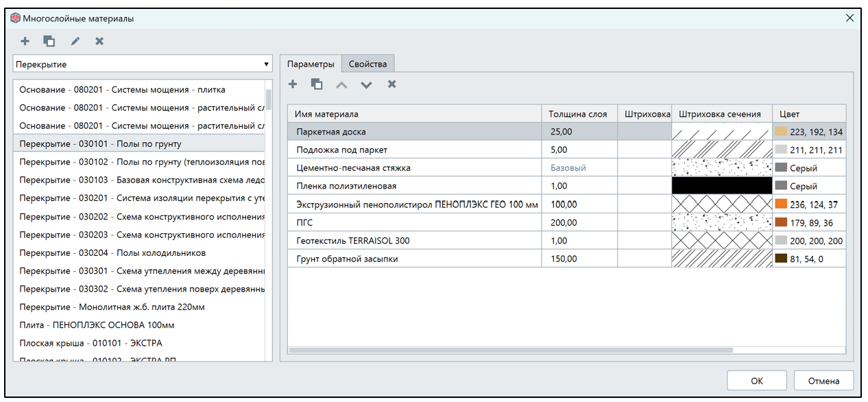Screen dimensions: 868x402
Task: Click the Цвет column header
Action: [x=809, y=114]
